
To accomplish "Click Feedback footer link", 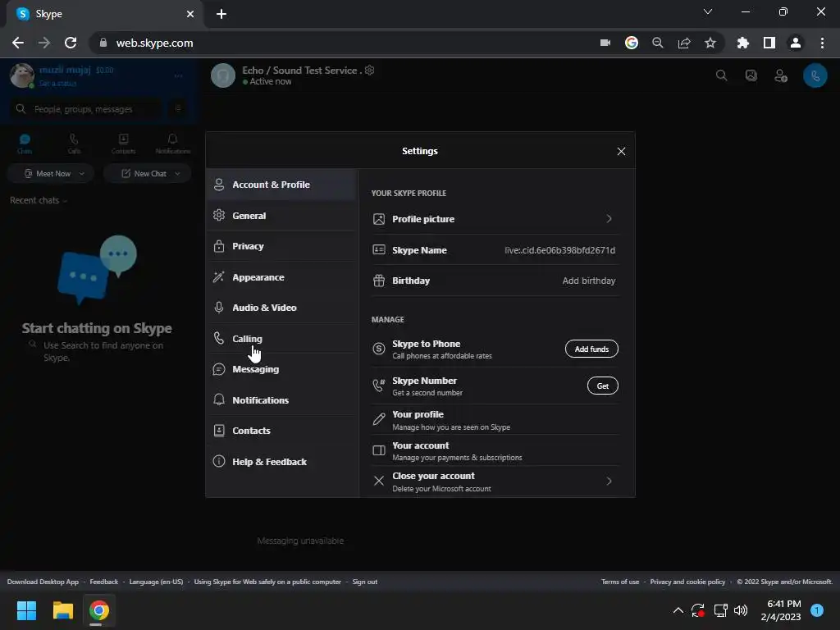I will (x=104, y=582).
